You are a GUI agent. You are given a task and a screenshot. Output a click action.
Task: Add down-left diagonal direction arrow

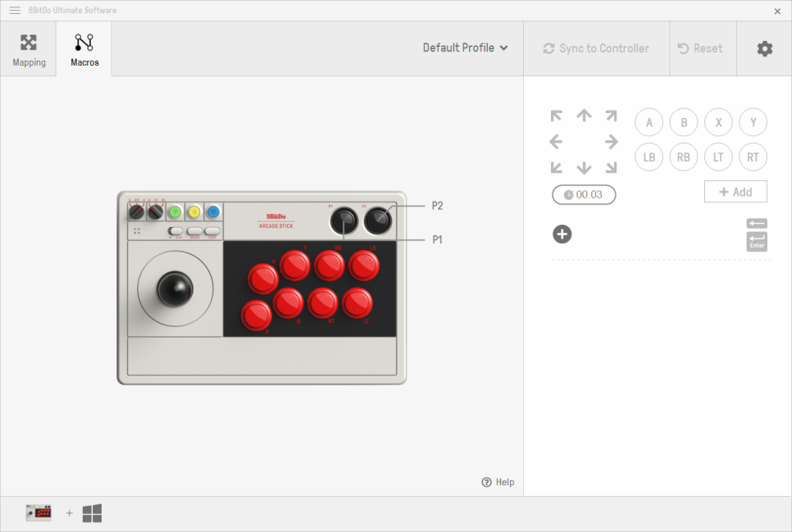556,168
